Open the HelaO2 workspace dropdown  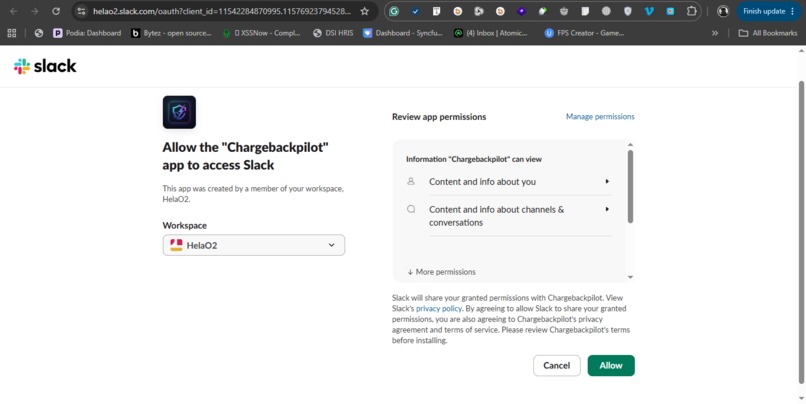[x=253, y=245]
